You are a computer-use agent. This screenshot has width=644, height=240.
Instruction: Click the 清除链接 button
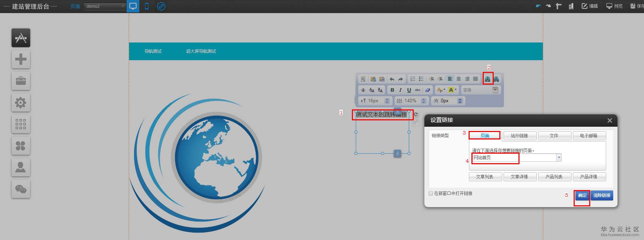(x=602, y=195)
